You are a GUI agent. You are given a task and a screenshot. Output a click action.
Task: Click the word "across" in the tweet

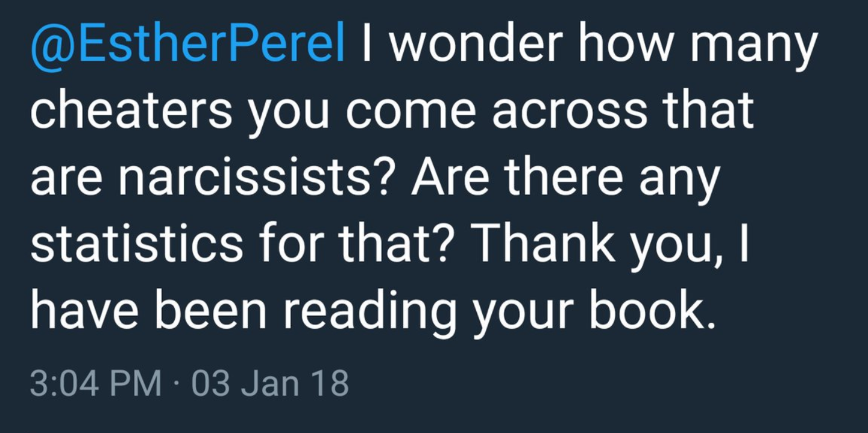(562, 112)
